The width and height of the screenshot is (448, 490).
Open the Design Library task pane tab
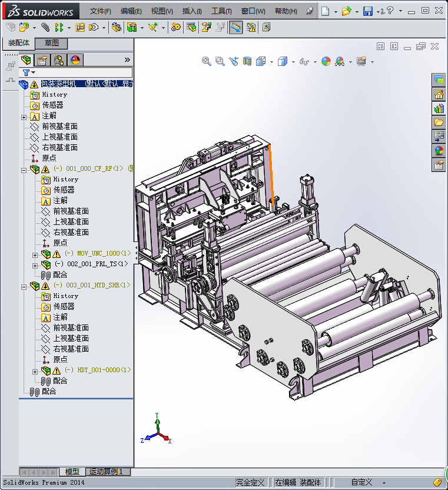tap(439, 108)
